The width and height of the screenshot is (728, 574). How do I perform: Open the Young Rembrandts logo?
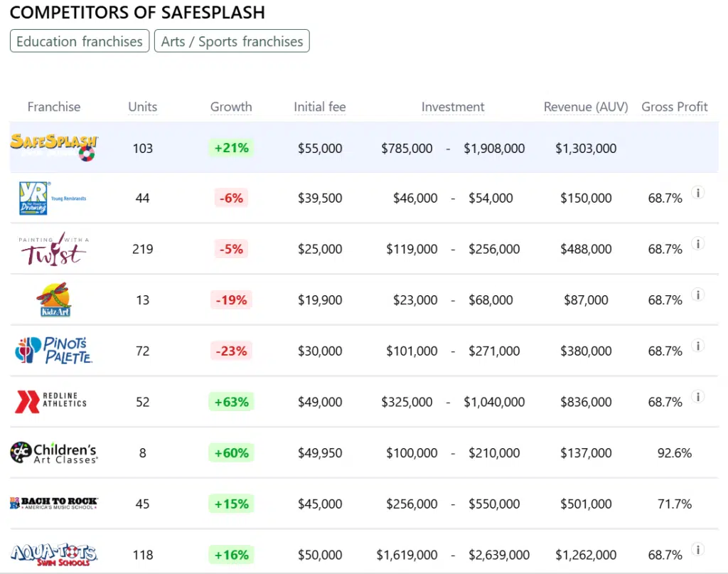pos(53,198)
